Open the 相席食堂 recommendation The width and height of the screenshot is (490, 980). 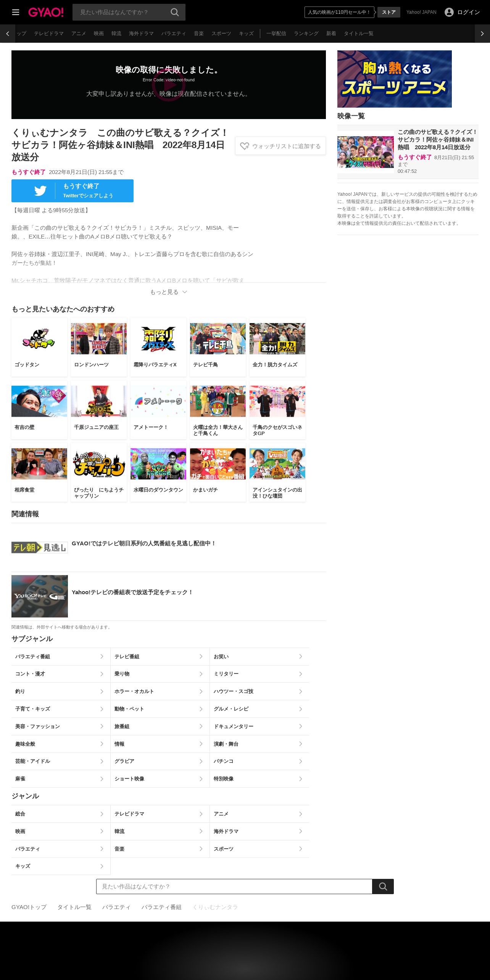[39, 472]
